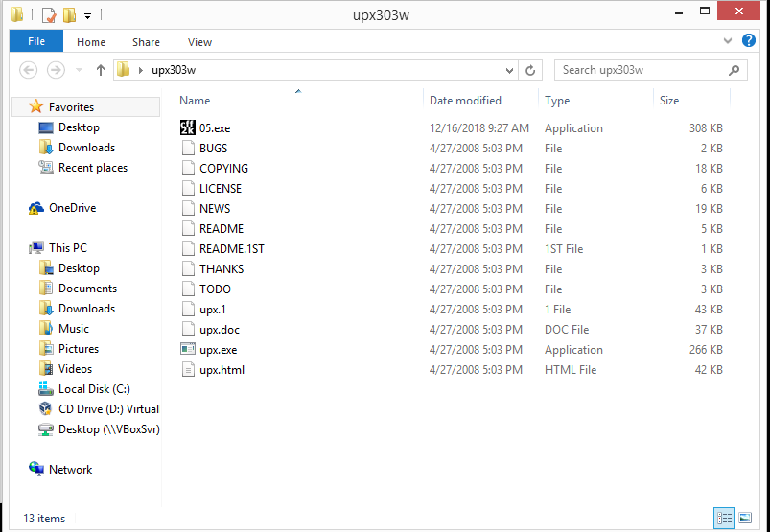
Task: Sort by Name column header
Action: [195, 100]
